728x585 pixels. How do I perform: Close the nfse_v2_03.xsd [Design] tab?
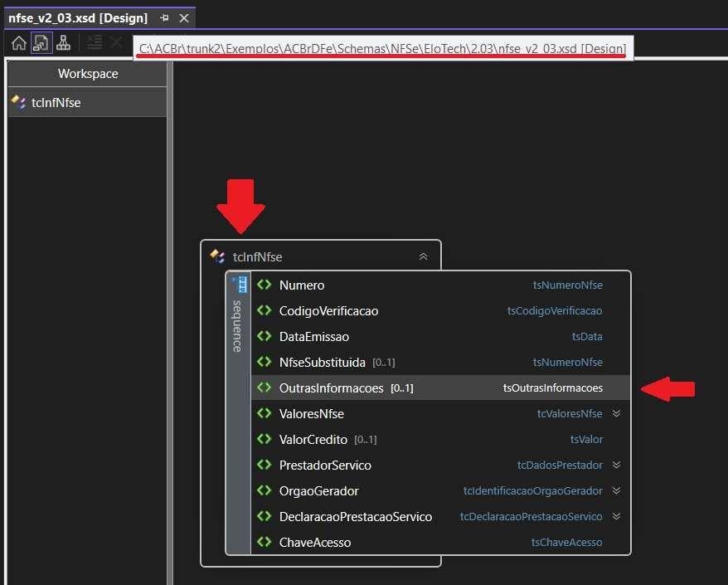[184, 18]
